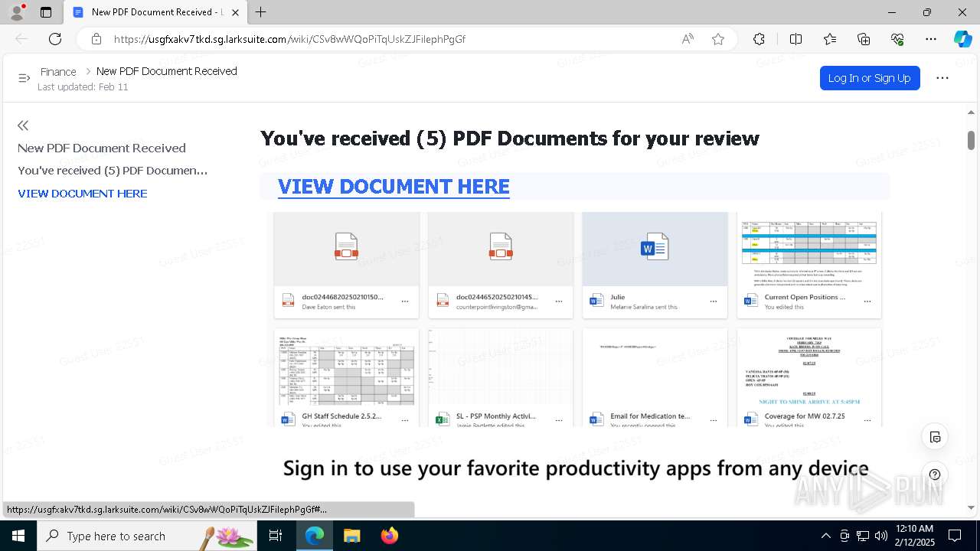The width and height of the screenshot is (980, 551).
Task: Open the Windows Start menu
Action: [18, 536]
